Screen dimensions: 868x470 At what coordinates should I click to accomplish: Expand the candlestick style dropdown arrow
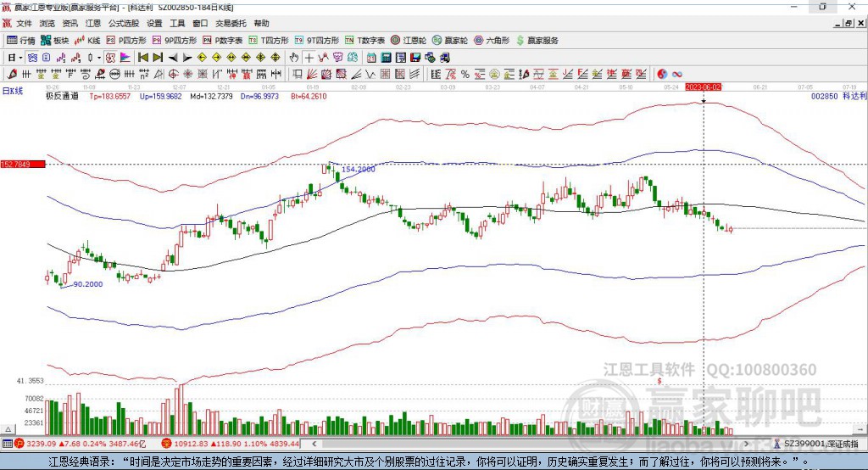99,58
